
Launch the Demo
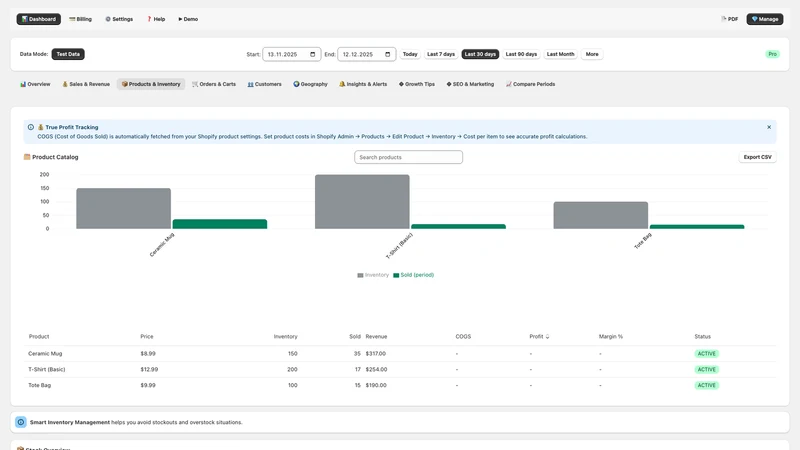pos(188,19)
